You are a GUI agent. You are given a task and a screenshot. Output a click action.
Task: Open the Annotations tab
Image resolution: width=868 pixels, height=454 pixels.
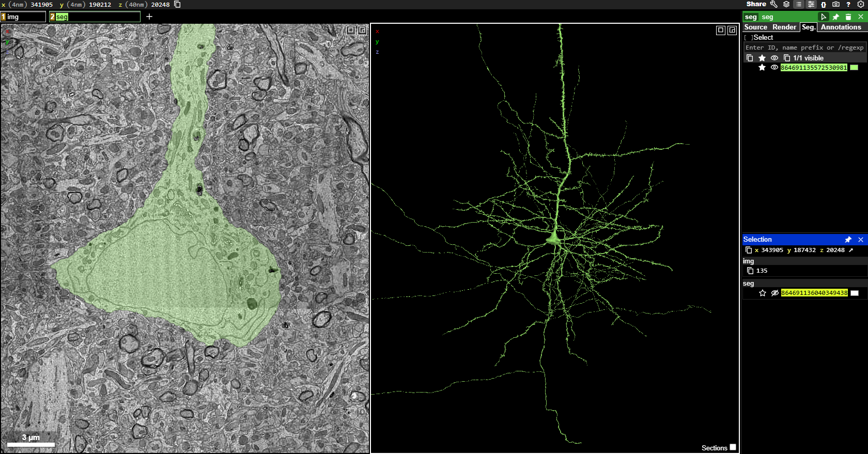(x=841, y=27)
